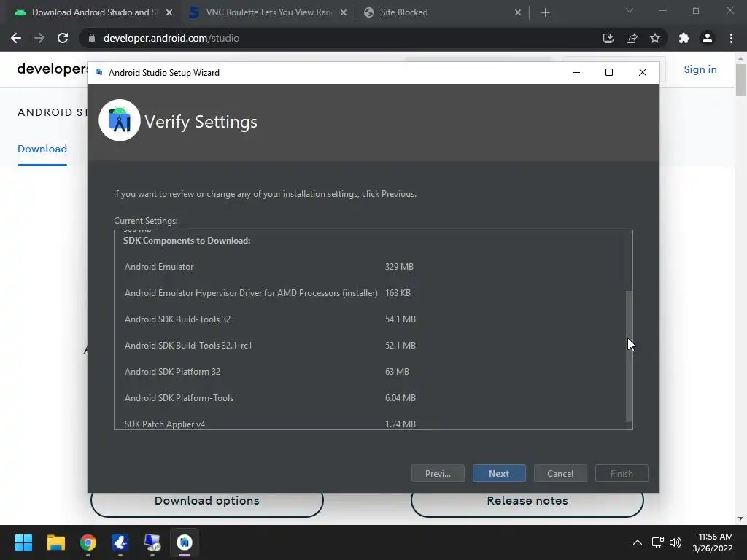Open Chrome profile icon
The image size is (747, 560).
click(708, 38)
